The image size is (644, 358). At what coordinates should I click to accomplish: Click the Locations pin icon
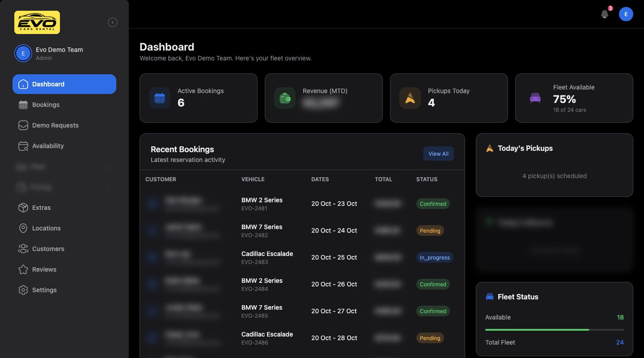pos(23,228)
